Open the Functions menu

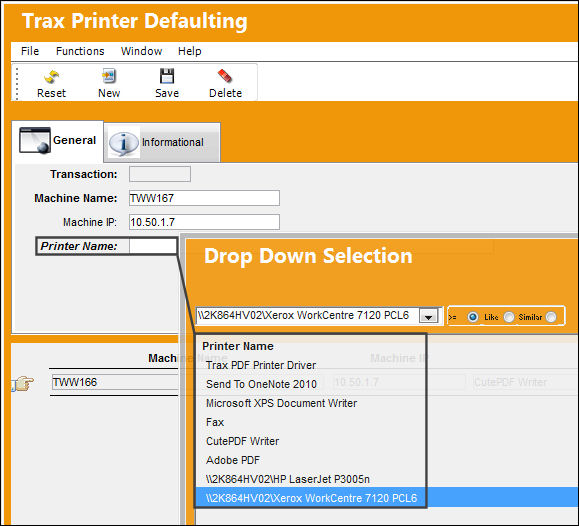tap(80, 51)
